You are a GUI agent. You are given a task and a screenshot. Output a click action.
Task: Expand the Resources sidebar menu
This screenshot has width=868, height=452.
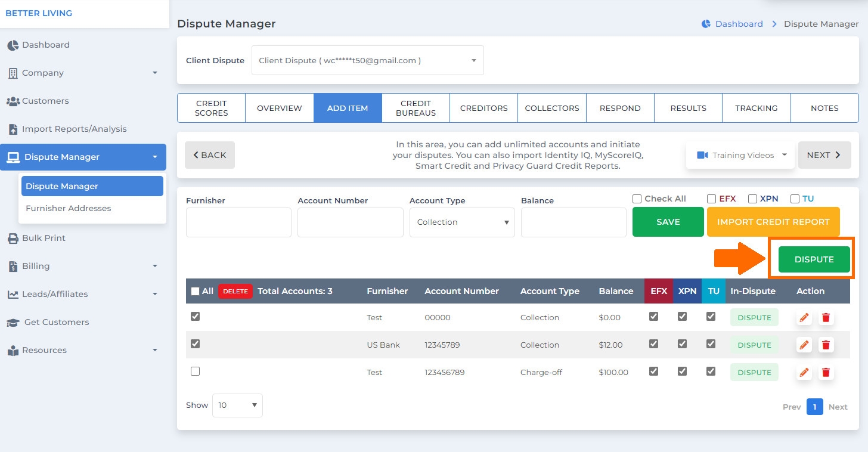tap(155, 351)
